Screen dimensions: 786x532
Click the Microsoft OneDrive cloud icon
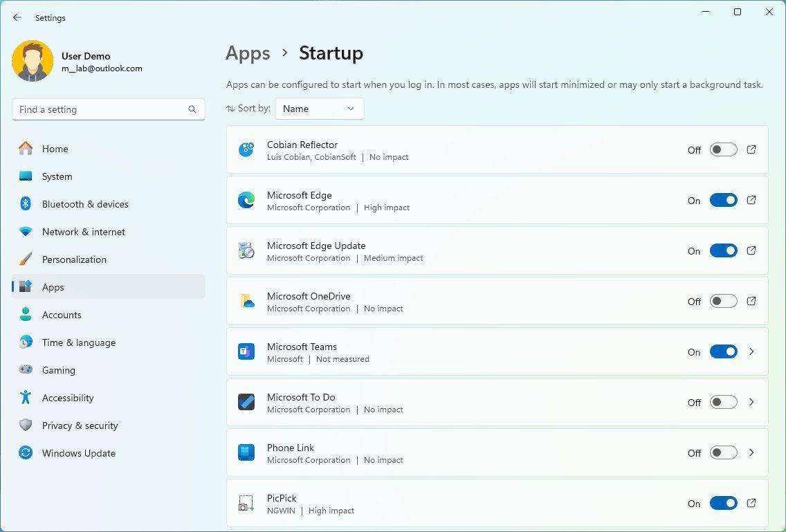pyautogui.click(x=246, y=301)
